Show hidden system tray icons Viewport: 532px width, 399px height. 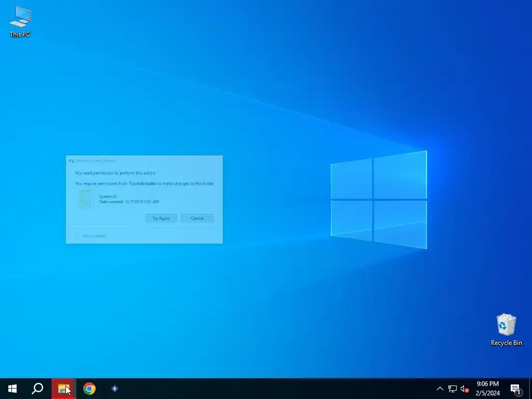tap(440, 389)
